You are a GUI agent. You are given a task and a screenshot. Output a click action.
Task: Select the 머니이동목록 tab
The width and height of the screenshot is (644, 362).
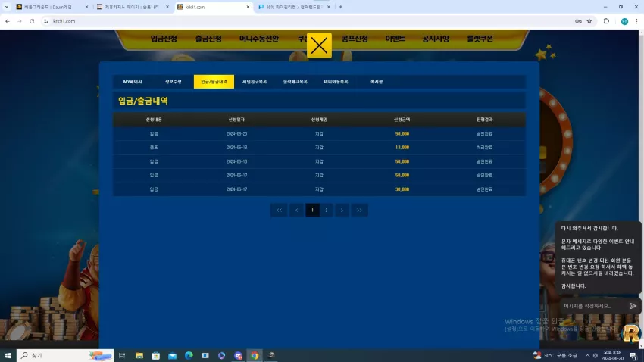(336, 82)
